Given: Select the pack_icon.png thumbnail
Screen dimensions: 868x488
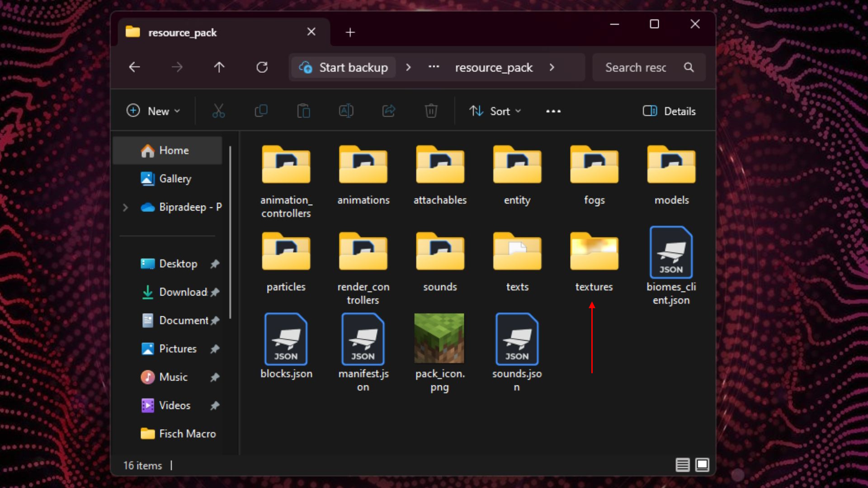Looking at the screenshot, I should tap(439, 339).
